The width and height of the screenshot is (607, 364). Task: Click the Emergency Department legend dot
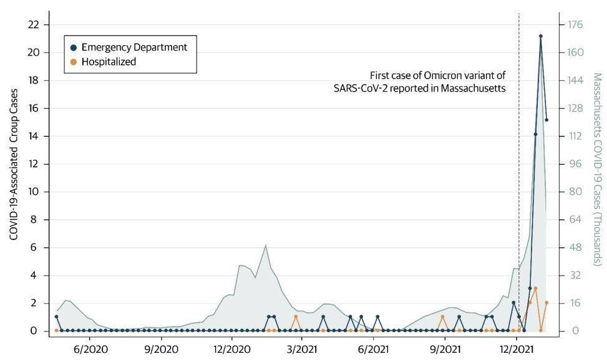(74, 47)
